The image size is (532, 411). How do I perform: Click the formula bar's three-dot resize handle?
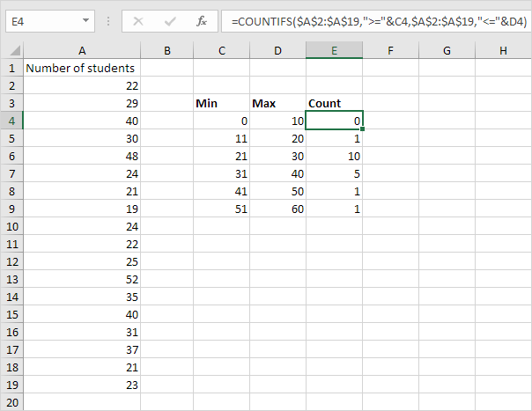pyautogui.click(x=108, y=21)
